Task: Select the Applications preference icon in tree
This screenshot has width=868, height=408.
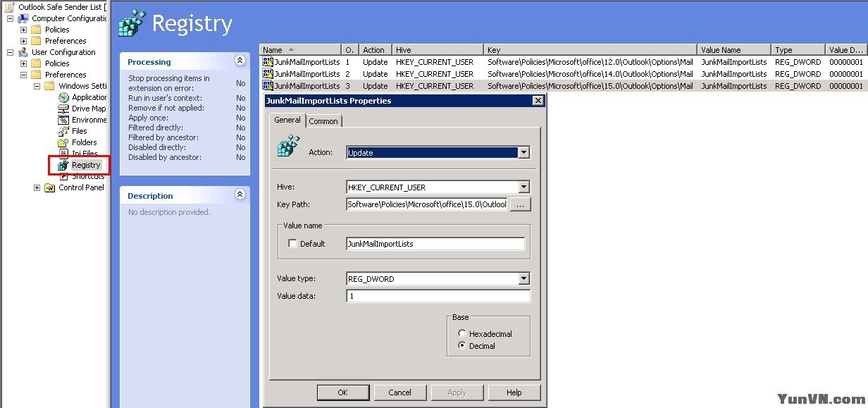Action: click(x=63, y=97)
